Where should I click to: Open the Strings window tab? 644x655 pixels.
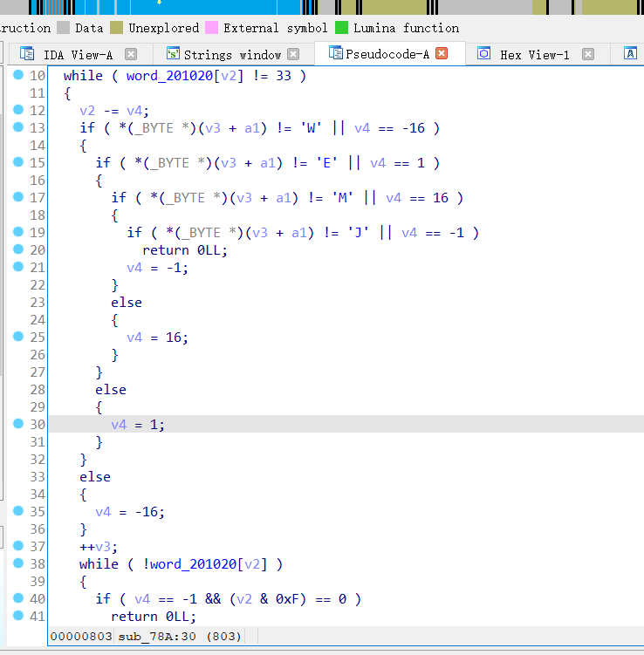tap(232, 55)
